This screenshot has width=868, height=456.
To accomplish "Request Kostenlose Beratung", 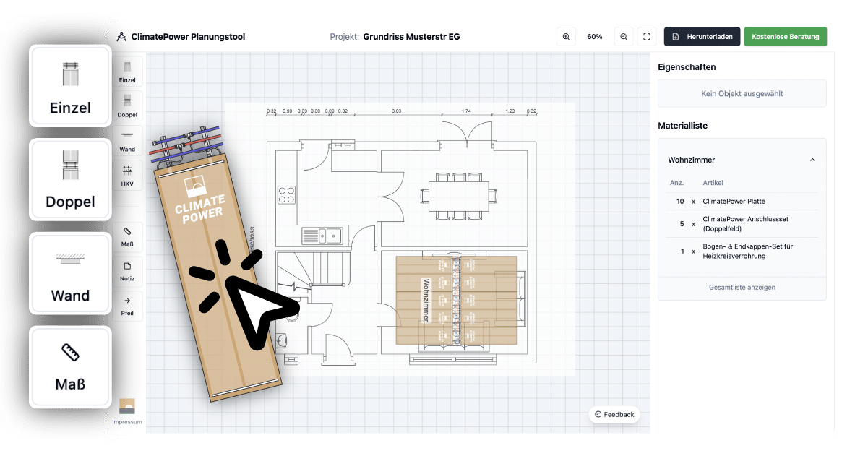I will pyautogui.click(x=786, y=37).
